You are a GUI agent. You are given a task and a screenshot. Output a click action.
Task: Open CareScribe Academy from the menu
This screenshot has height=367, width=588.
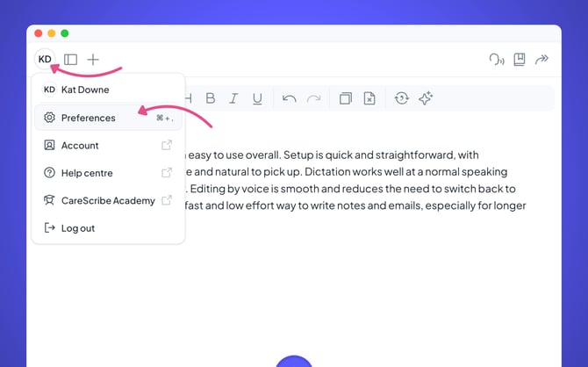(x=108, y=200)
